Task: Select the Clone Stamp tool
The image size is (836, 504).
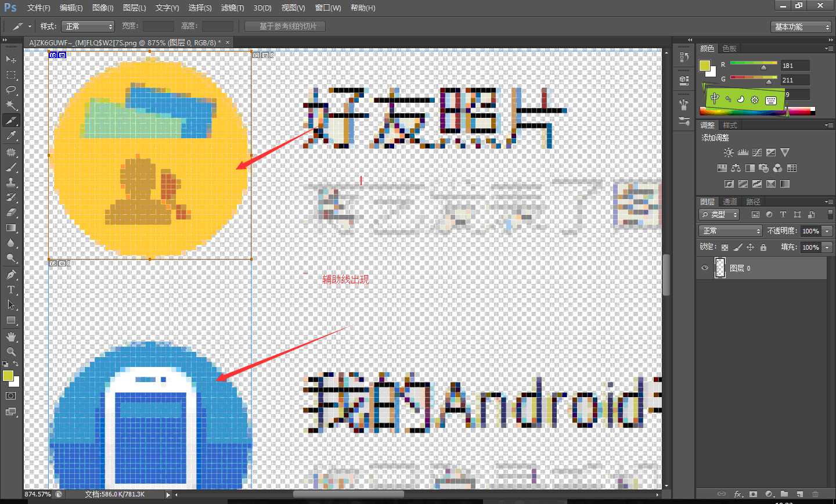Action: click(x=11, y=182)
